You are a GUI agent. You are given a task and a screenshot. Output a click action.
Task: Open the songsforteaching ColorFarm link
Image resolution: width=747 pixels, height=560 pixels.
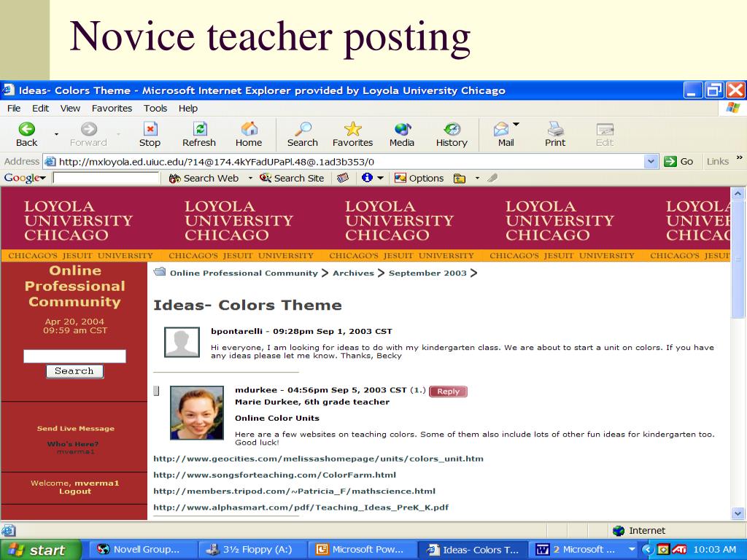point(274,475)
